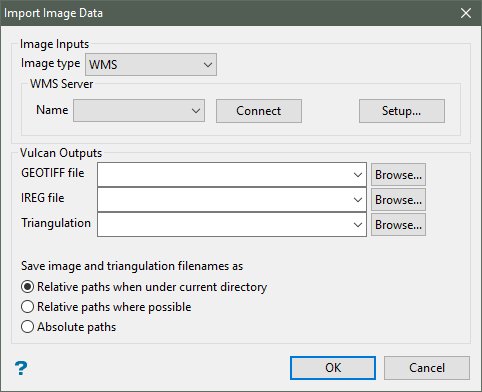Viewport: 482px width, 392px height.
Task: Click the Cancel button
Action: click(427, 368)
